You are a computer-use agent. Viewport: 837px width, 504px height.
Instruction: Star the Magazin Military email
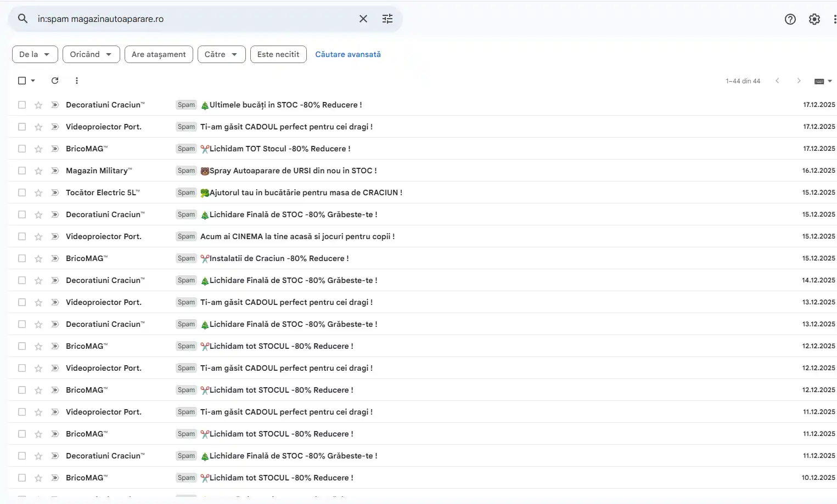point(38,171)
